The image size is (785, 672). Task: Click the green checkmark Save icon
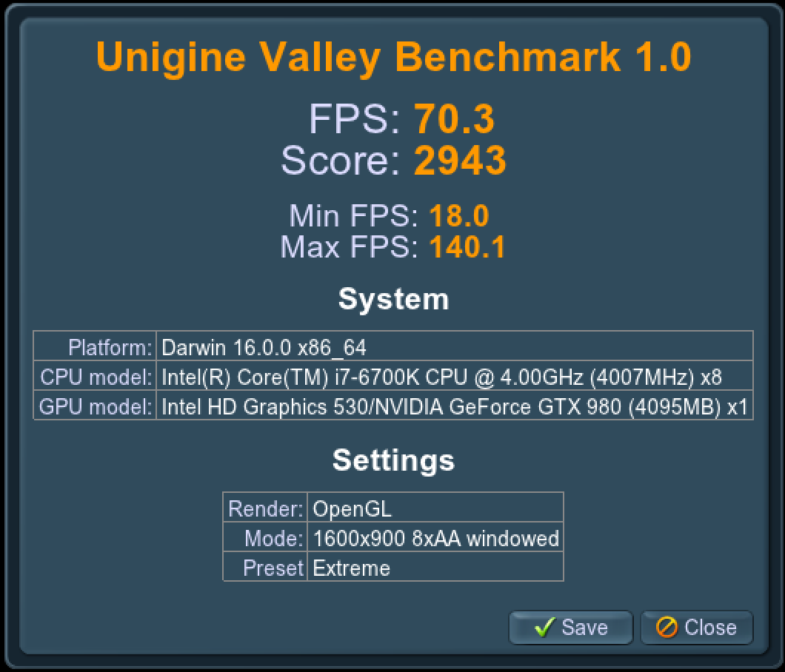pyautogui.click(x=545, y=627)
